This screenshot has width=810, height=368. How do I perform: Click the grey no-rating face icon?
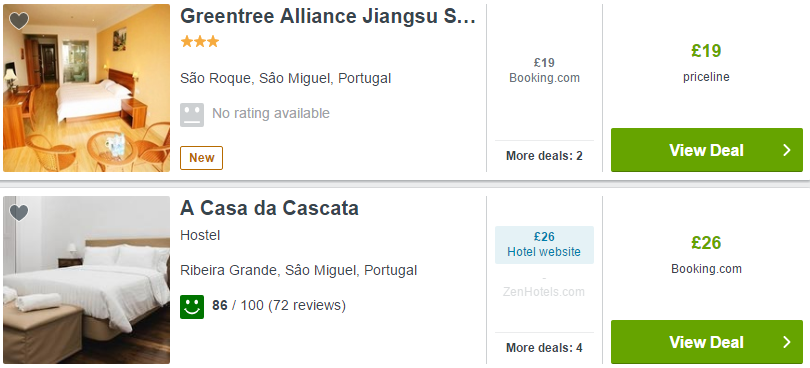click(x=192, y=114)
